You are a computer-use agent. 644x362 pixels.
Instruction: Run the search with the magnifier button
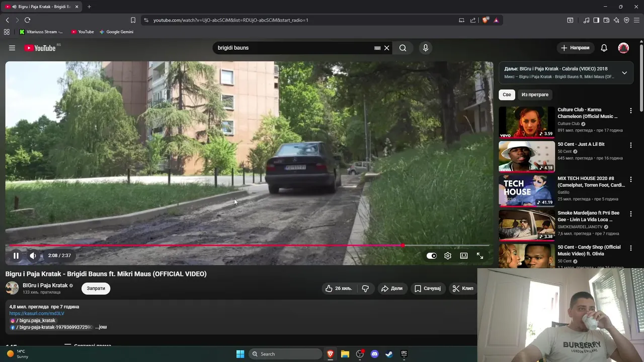(403, 48)
